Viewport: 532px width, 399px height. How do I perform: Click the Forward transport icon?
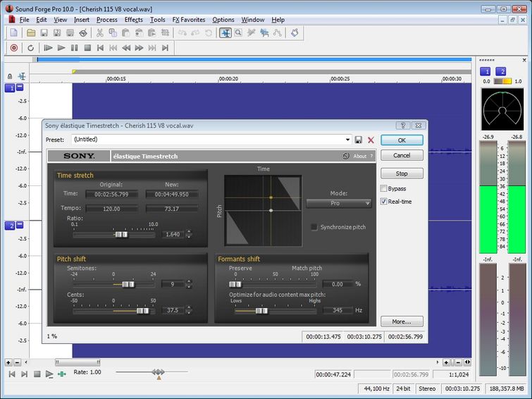point(139,48)
